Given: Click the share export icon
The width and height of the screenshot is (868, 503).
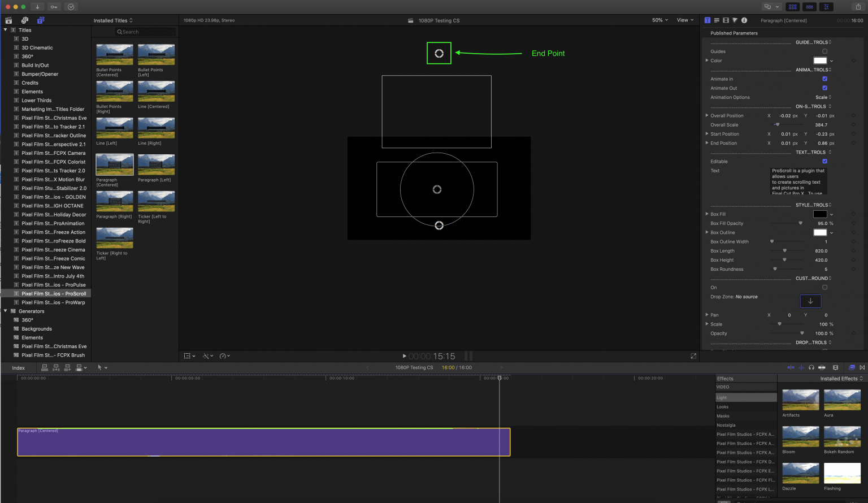Looking at the screenshot, I should coord(858,7).
